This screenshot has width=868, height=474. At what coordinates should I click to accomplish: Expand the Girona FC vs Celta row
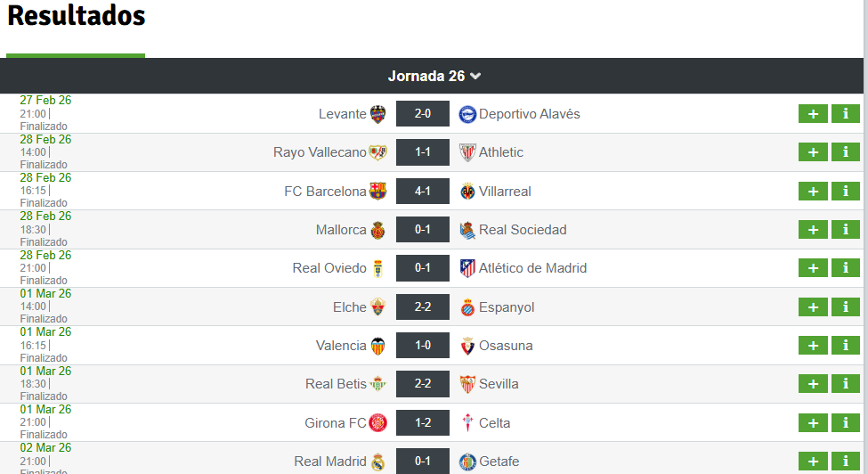[813, 423]
